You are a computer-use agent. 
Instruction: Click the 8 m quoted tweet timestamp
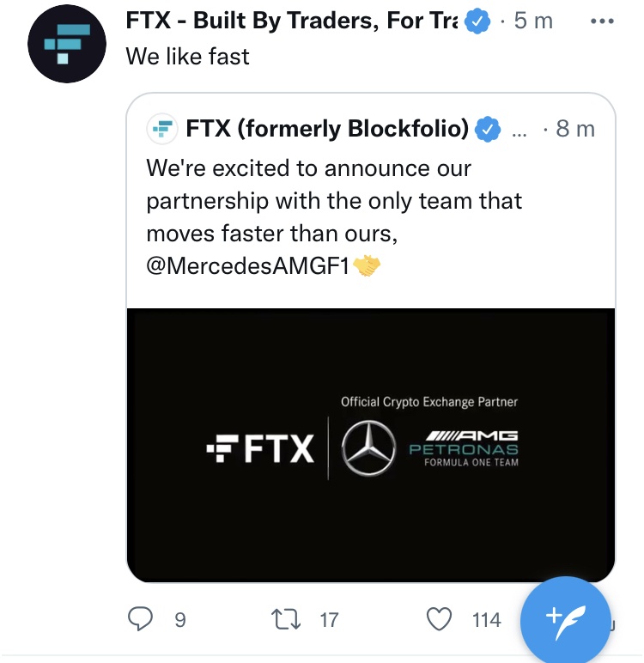click(x=575, y=129)
